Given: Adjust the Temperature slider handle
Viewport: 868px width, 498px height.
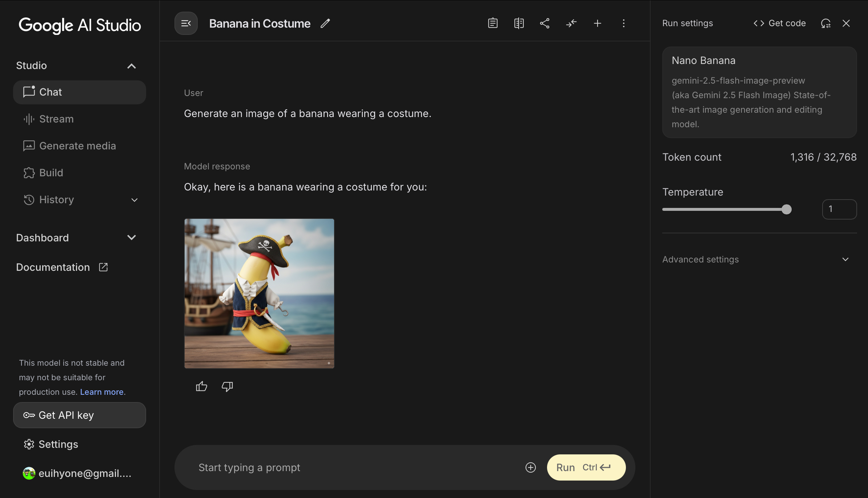Looking at the screenshot, I should (786, 209).
